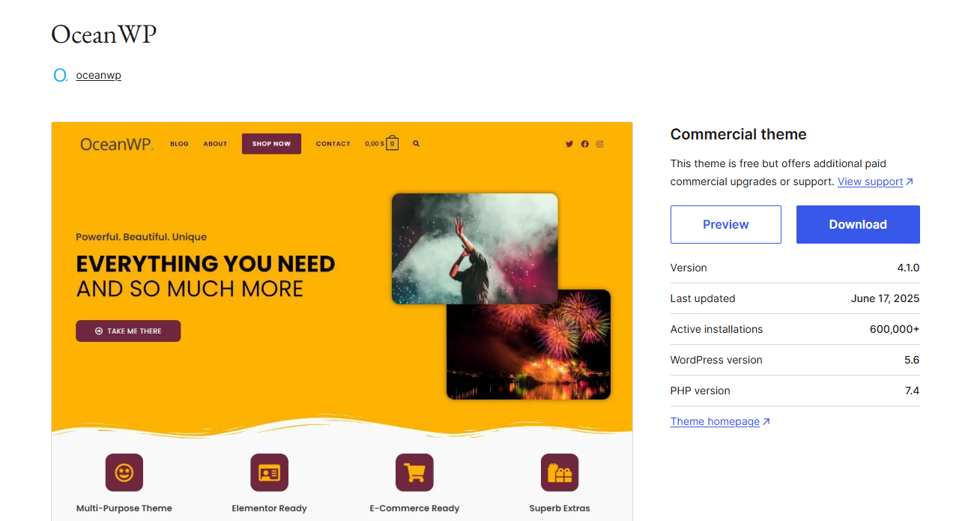Click the Elementor Ready ID card icon
Screen dimensions: 980x521
(269, 472)
